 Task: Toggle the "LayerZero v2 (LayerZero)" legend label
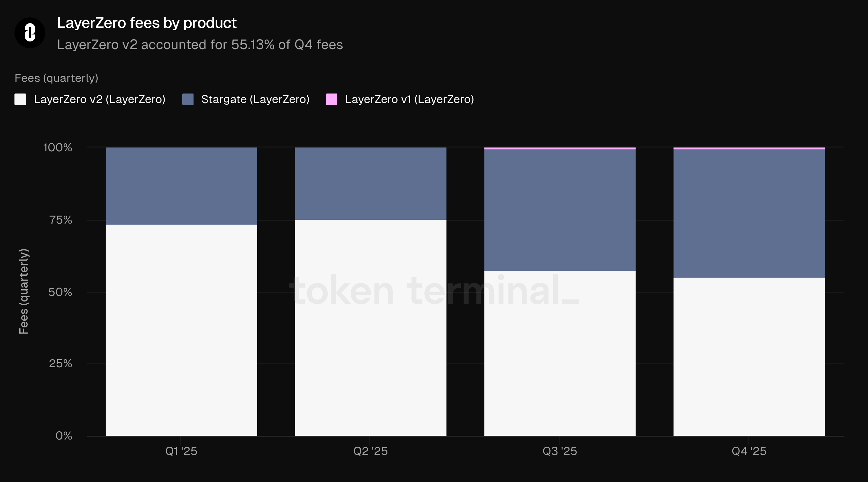(x=99, y=99)
